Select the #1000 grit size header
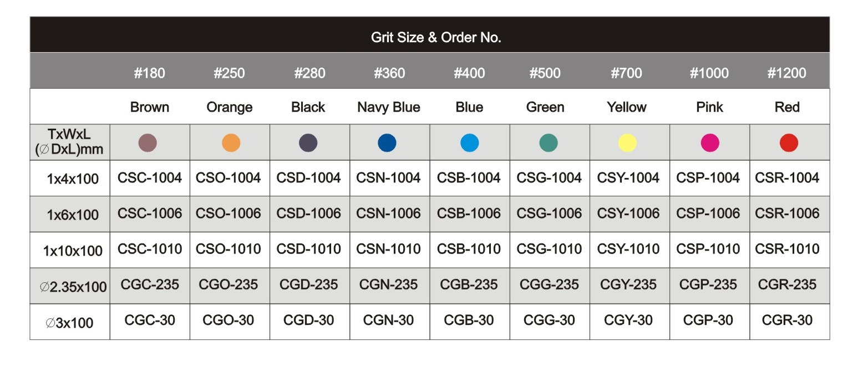Screen dimensions: 868x371 coord(709,73)
